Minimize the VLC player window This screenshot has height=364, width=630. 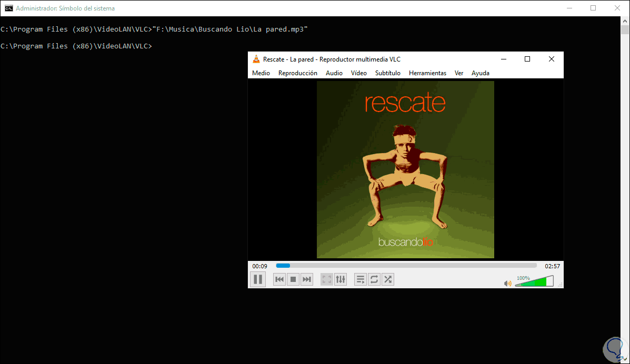pos(504,59)
